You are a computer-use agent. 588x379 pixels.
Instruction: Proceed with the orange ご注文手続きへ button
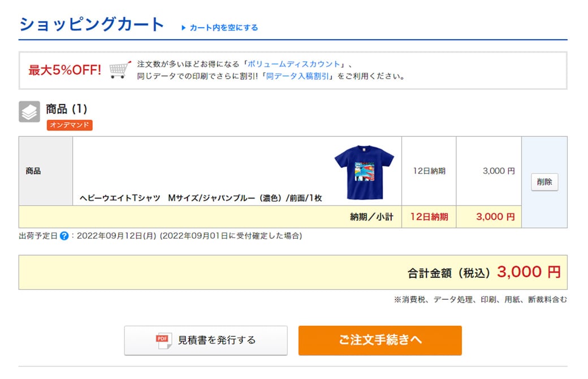[380, 341]
